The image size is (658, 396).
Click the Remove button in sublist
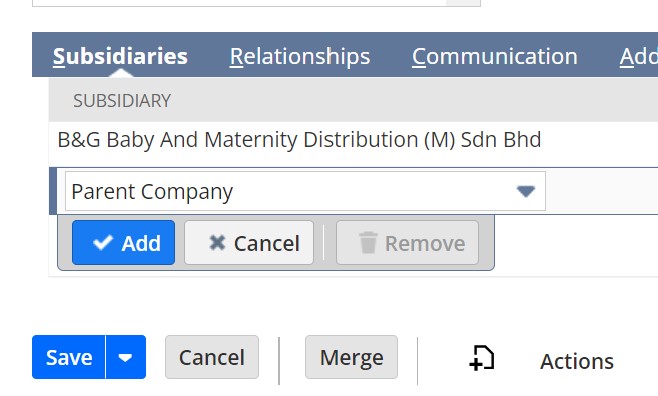(407, 243)
